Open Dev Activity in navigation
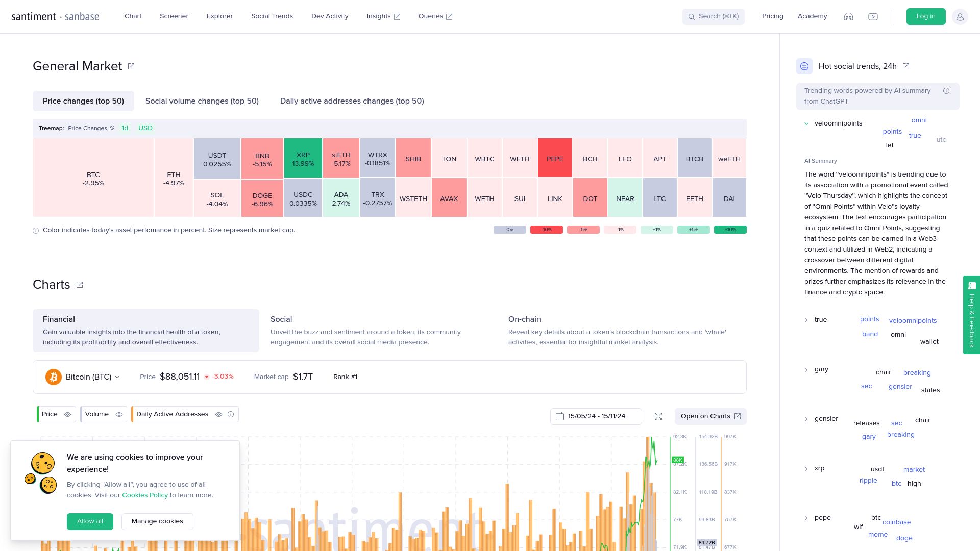Image resolution: width=980 pixels, height=551 pixels. pos(330,16)
